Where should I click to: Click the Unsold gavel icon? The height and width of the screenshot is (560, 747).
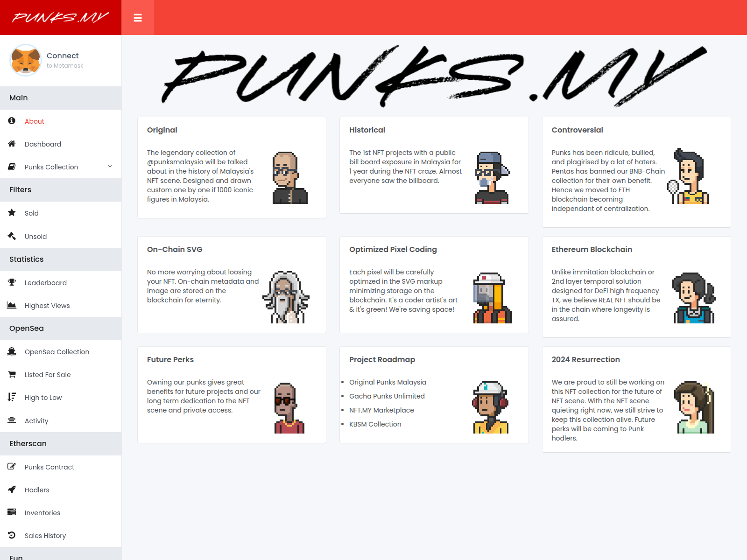coord(12,236)
